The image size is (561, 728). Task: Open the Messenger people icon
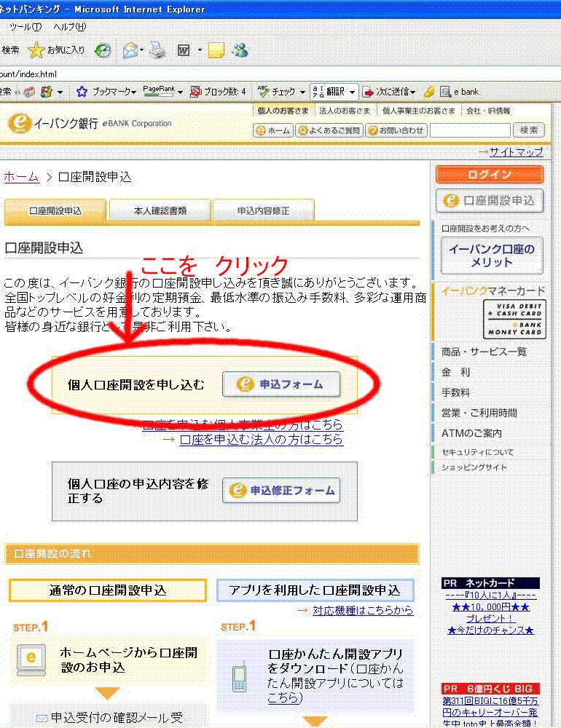[x=240, y=50]
